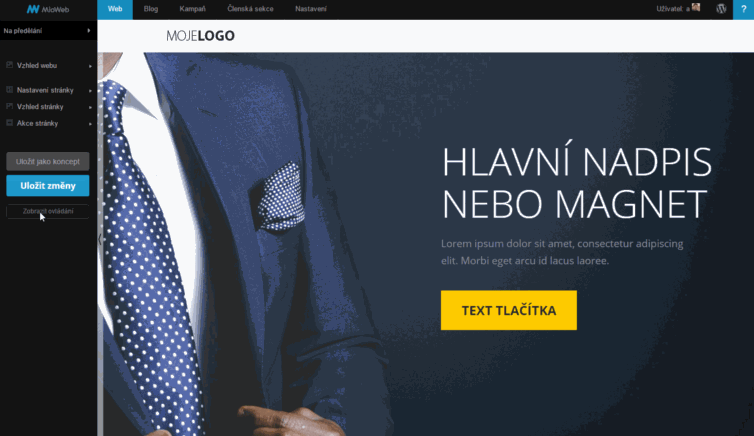The height and width of the screenshot is (436, 754).
Task: Click Uložit jako koncept button
Action: [x=48, y=162]
